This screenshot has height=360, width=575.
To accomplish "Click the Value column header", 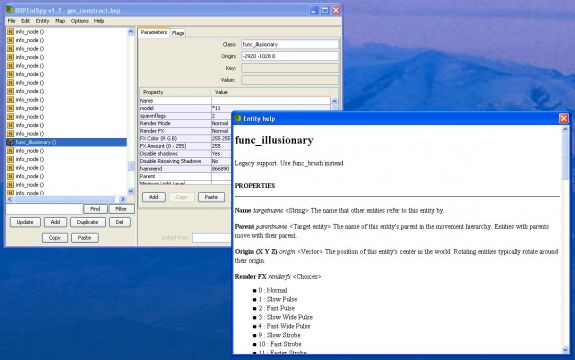I will coord(270,92).
